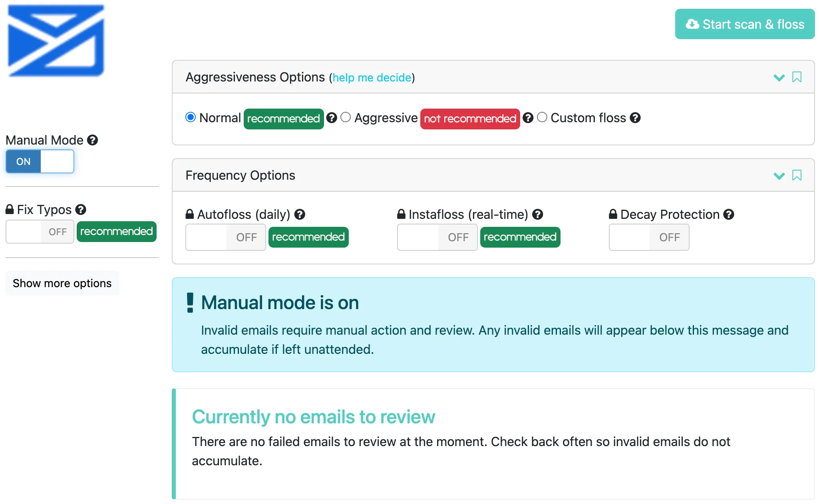819x504 pixels.
Task: Click the Frequency Options panel title
Action: [x=240, y=175]
